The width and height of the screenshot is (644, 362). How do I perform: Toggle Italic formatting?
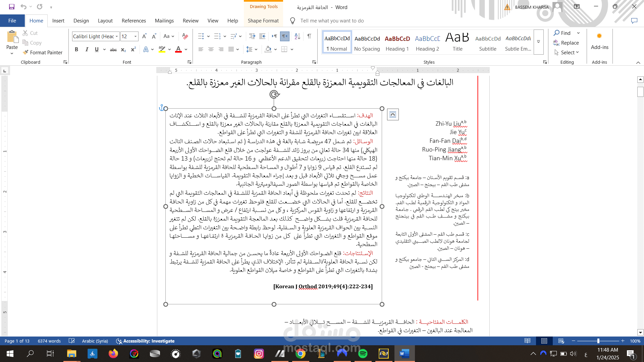87,49
